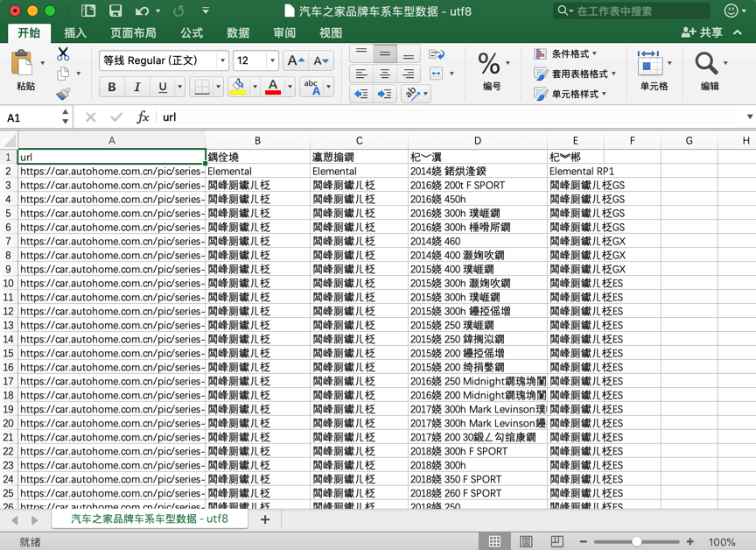Open fill color dropdown arrow
The height and width of the screenshot is (550, 756).
(x=255, y=87)
